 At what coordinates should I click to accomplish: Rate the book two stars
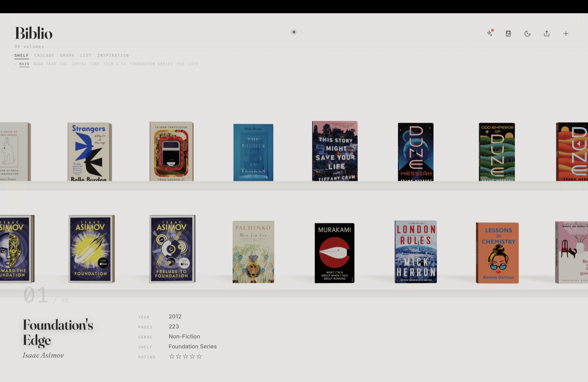coord(179,356)
